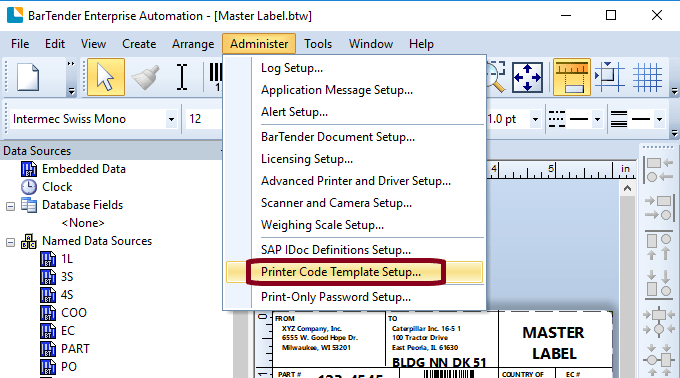Click the 3S data source icon

click(x=48, y=277)
